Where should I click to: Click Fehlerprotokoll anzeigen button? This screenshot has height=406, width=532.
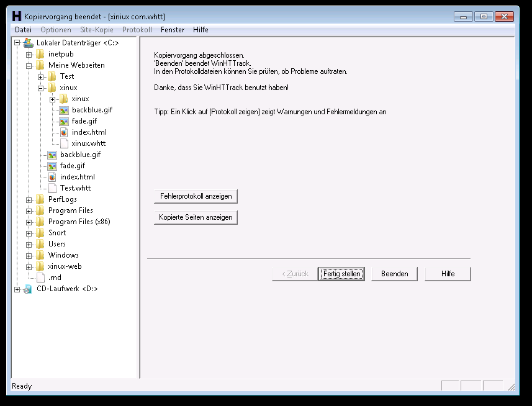coord(196,196)
